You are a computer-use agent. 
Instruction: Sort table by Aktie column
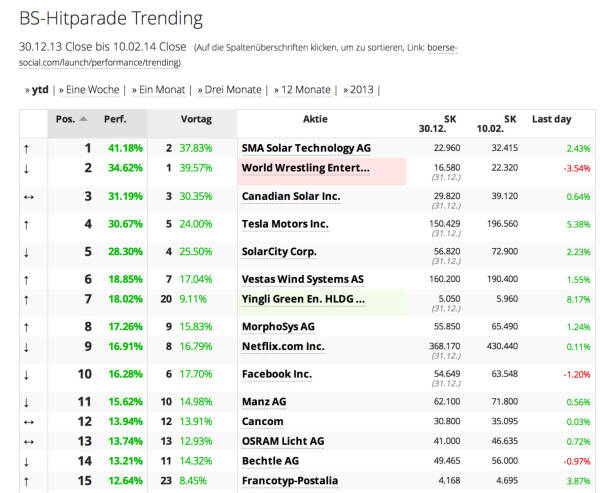pos(315,119)
